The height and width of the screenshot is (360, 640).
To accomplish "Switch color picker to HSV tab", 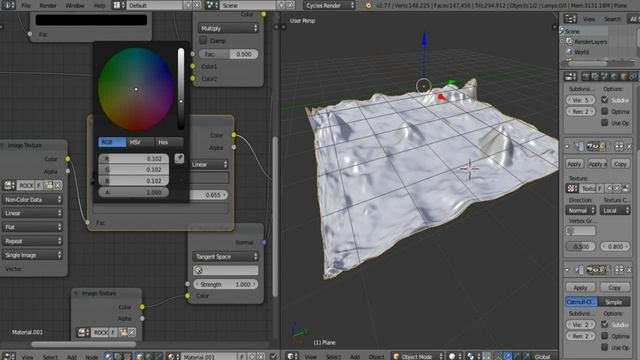I will 140,142.
